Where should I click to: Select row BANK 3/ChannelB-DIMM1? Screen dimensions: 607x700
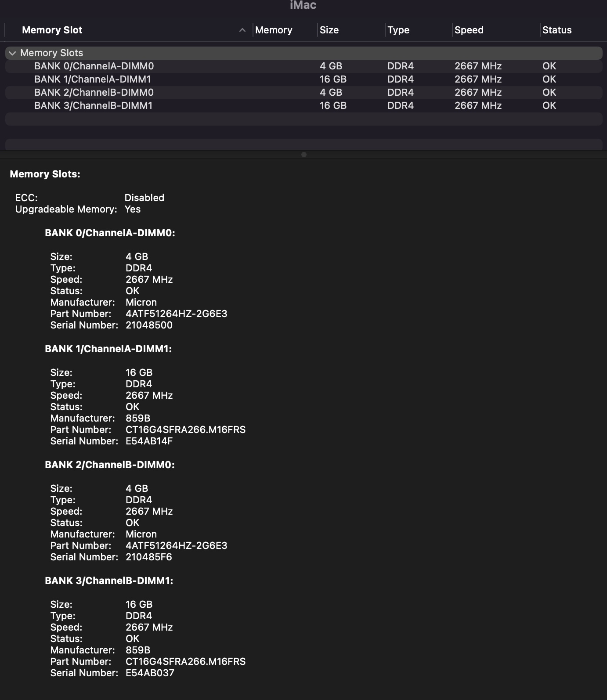click(x=303, y=106)
